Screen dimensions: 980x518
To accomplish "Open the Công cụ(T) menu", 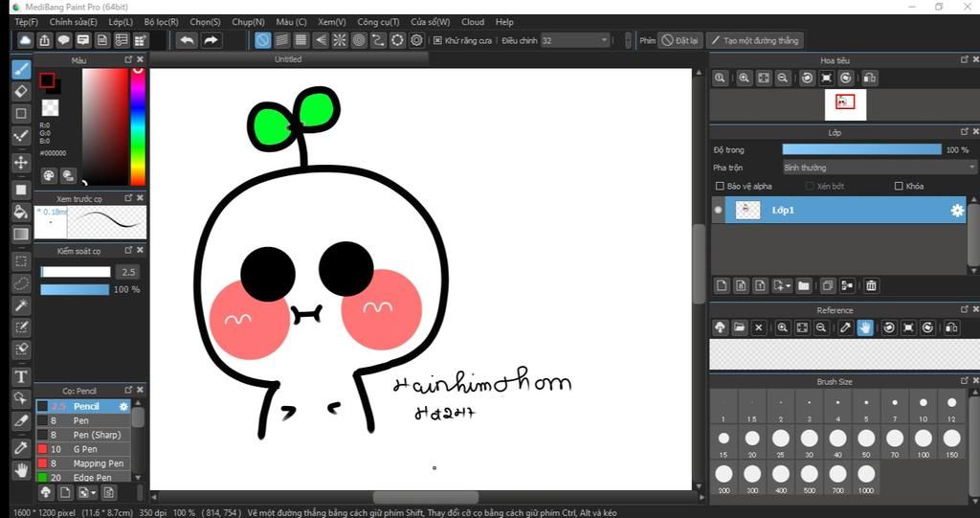I will coord(378,22).
